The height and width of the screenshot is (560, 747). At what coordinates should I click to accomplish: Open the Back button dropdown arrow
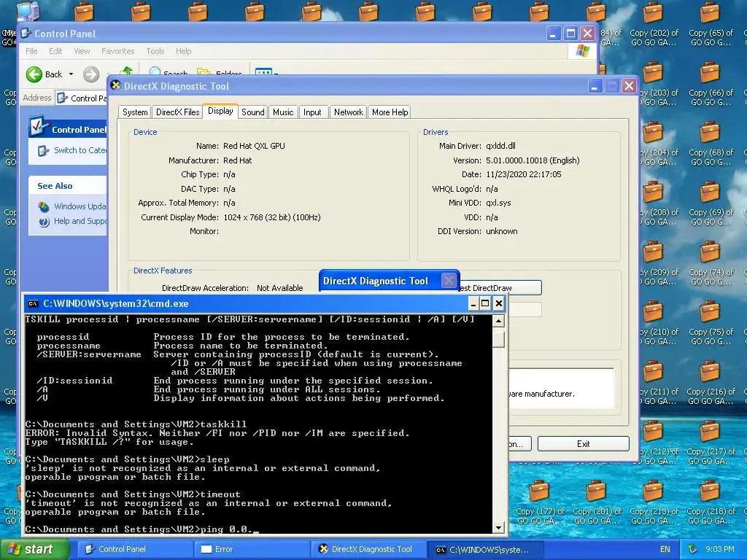[x=71, y=74]
